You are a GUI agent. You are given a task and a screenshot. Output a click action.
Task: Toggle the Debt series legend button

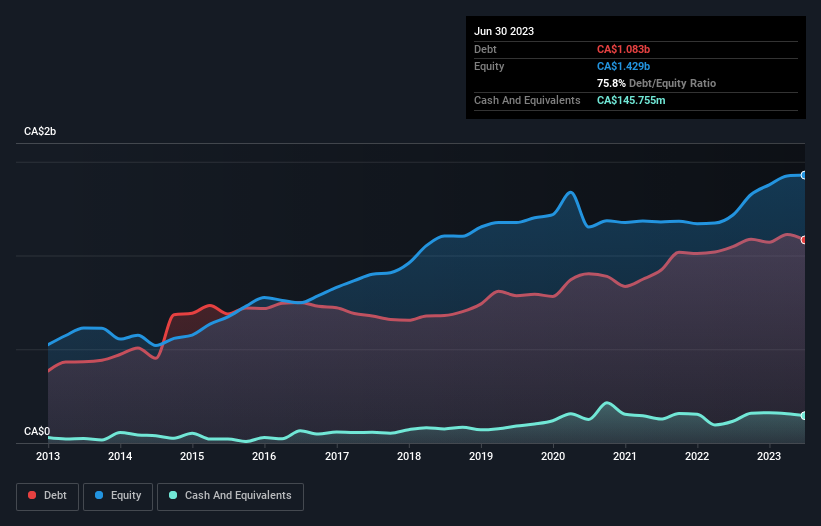tap(48, 496)
